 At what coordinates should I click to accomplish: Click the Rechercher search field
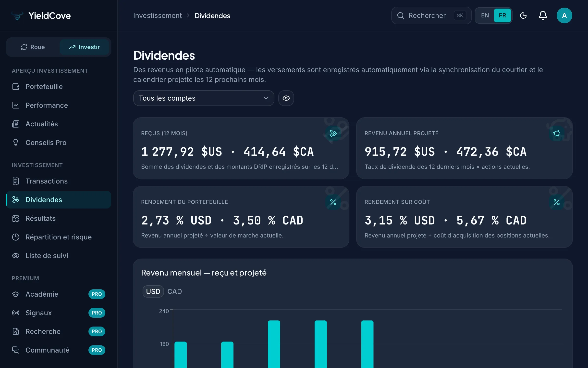[431, 15]
